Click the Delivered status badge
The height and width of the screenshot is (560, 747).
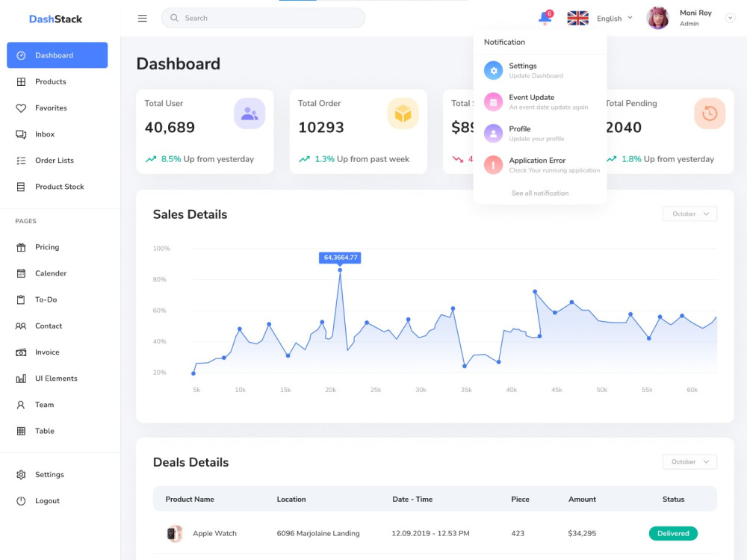point(673,533)
